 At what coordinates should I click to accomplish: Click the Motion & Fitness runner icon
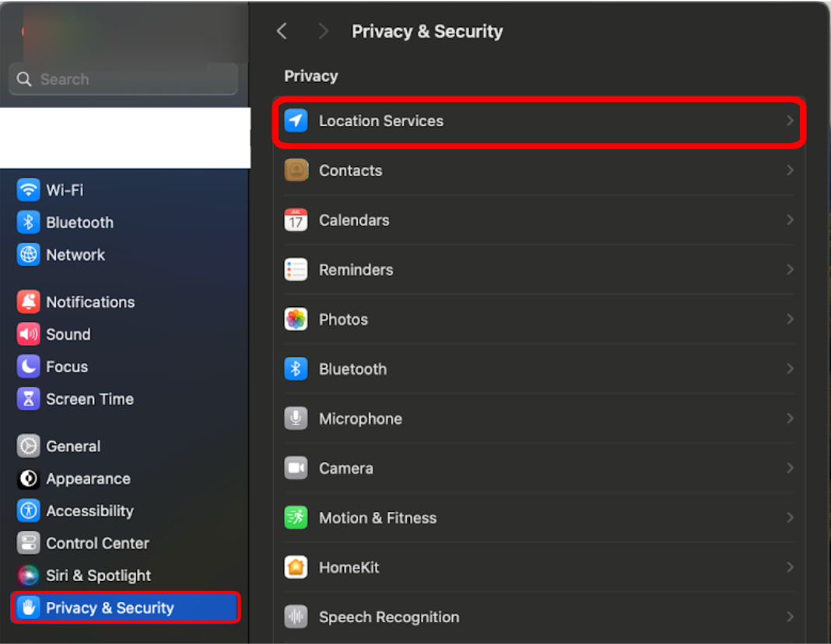click(296, 517)
